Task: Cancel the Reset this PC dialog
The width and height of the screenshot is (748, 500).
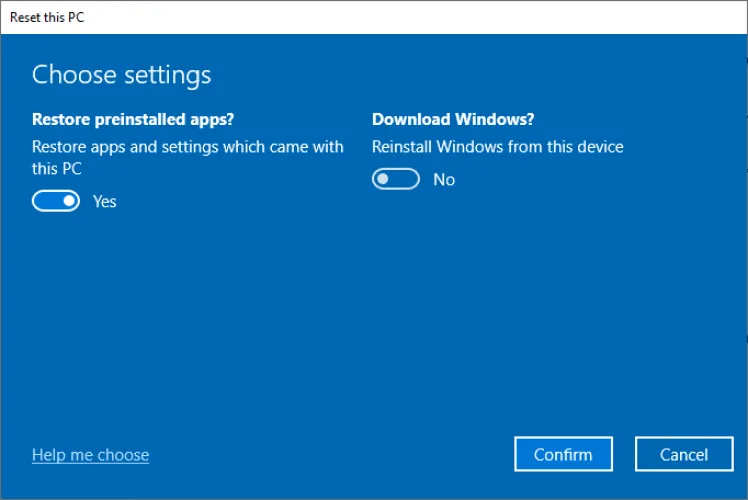Action: (684, 454)
